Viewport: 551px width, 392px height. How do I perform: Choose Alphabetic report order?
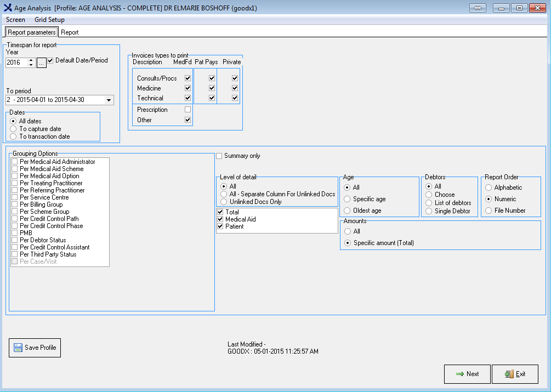coord(488,188)
